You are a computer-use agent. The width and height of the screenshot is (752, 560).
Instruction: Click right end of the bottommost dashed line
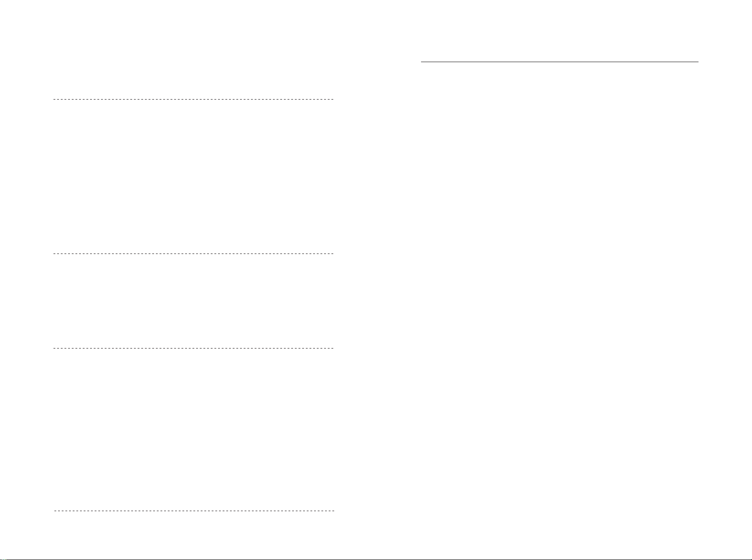(x=333, y=510)
